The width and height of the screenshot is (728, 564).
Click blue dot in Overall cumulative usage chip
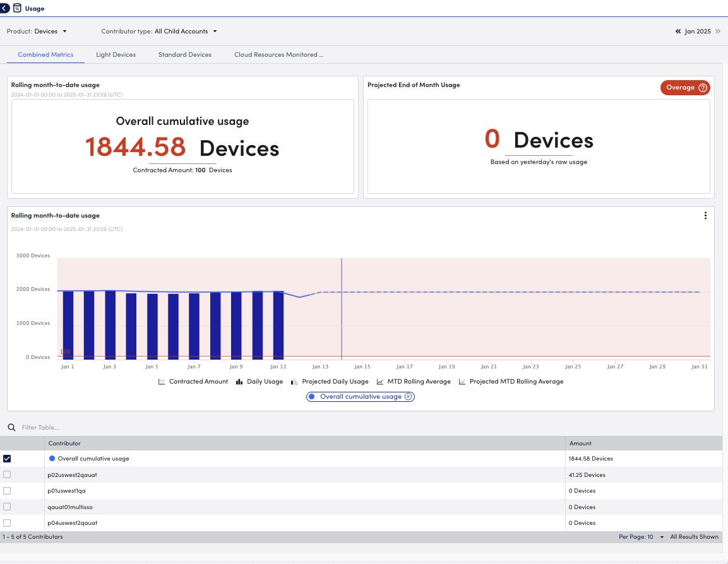[311, 397]
